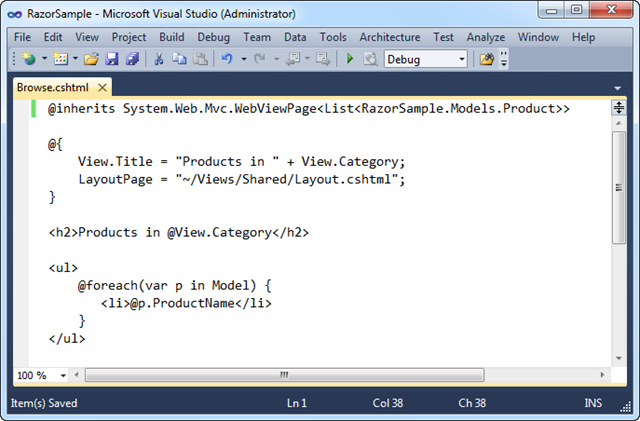Open the Build menu

point(171,37)
